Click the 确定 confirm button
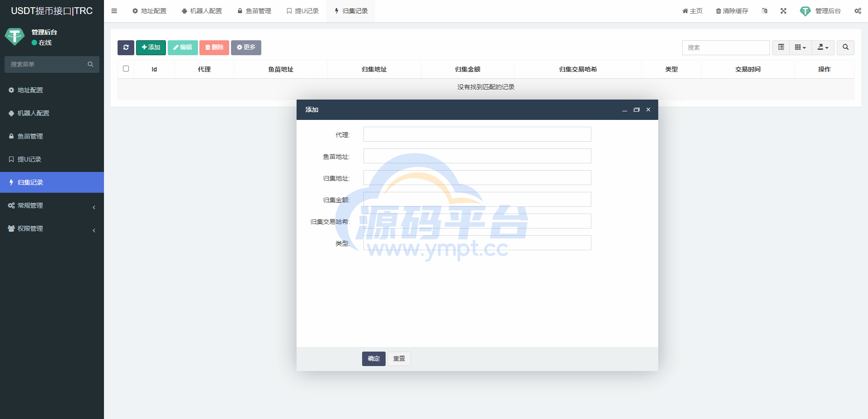Screen dimensions: 868x419 tap(373, 359)
